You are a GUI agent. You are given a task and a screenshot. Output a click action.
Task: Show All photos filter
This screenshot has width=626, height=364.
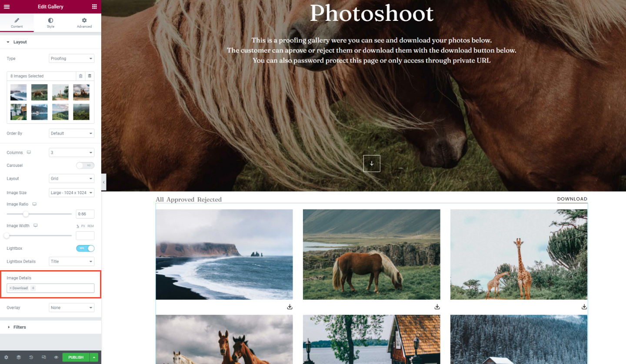[x=160, y=200]
